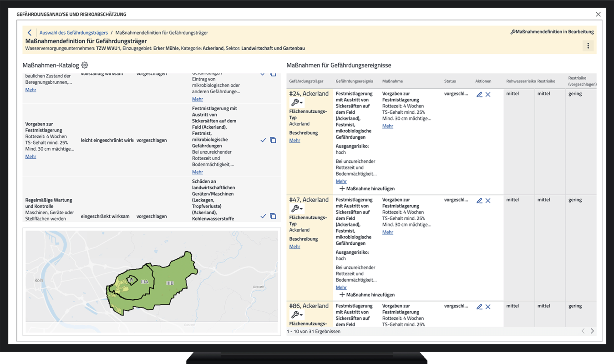
Task: Open the three-dot options menu
Action: pos(588,46)
